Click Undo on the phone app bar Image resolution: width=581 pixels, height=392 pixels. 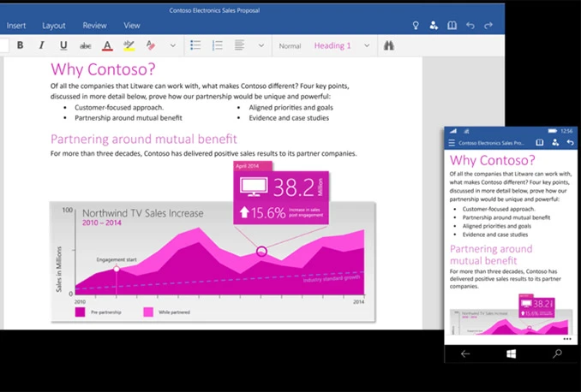tap(570, 143)
